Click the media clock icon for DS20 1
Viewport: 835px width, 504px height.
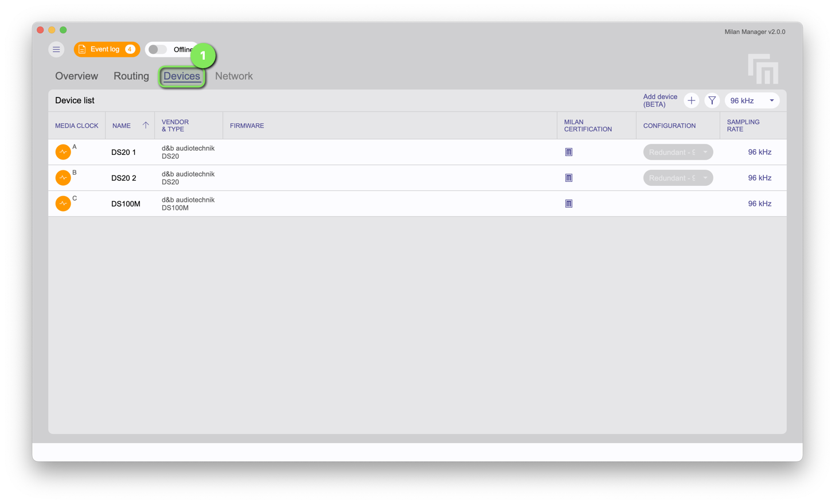(63, 152)
